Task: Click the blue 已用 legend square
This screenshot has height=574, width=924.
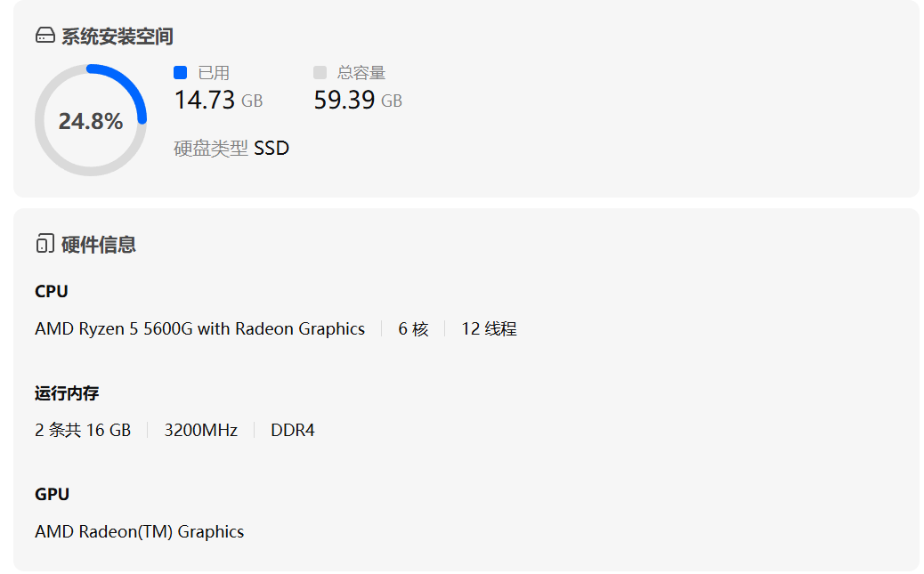Action: tap(181, 72)
